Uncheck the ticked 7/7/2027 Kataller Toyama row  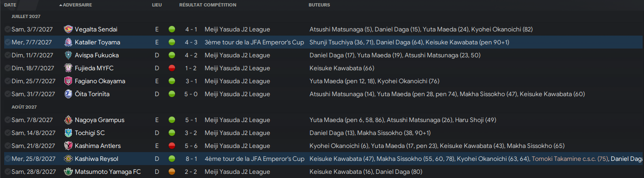(7, 42)
